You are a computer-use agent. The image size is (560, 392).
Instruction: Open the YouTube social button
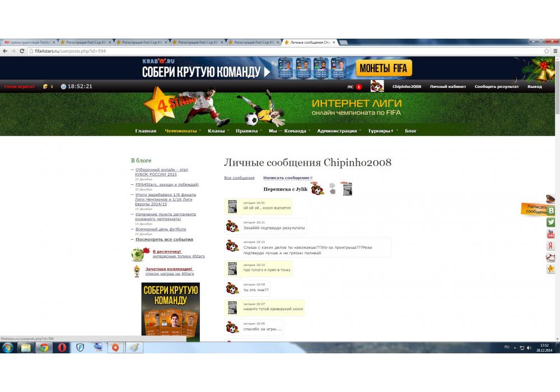tap(551, 234)
